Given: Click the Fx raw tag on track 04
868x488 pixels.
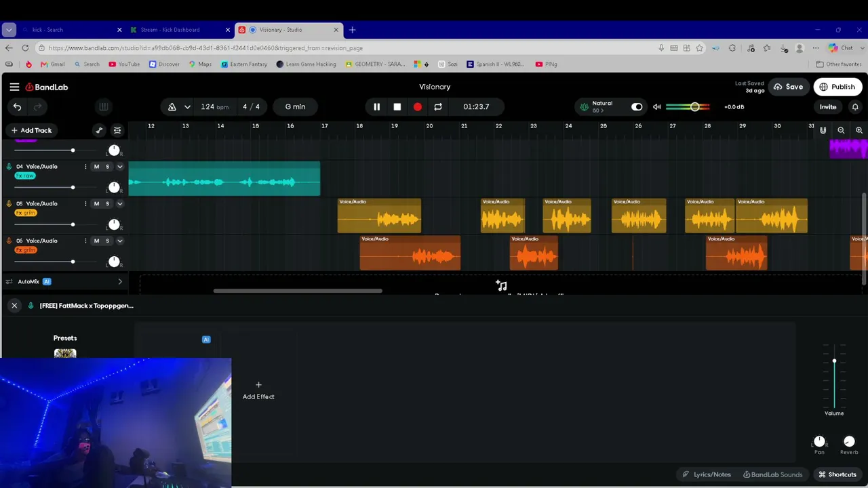Looking at the screenshot, I should 24,176.
